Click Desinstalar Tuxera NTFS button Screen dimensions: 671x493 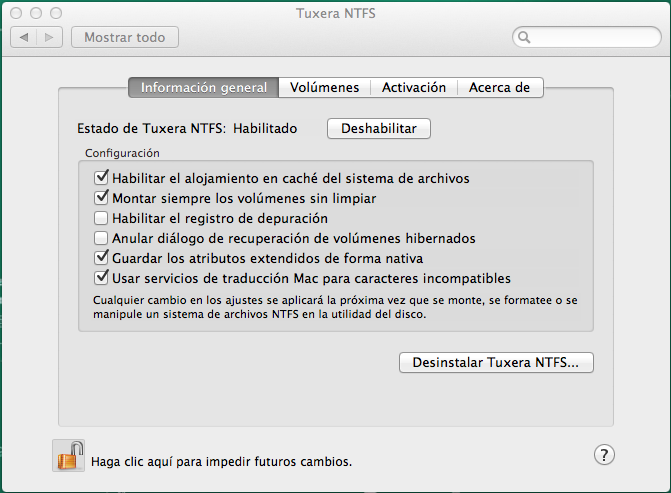pos(496,362)
